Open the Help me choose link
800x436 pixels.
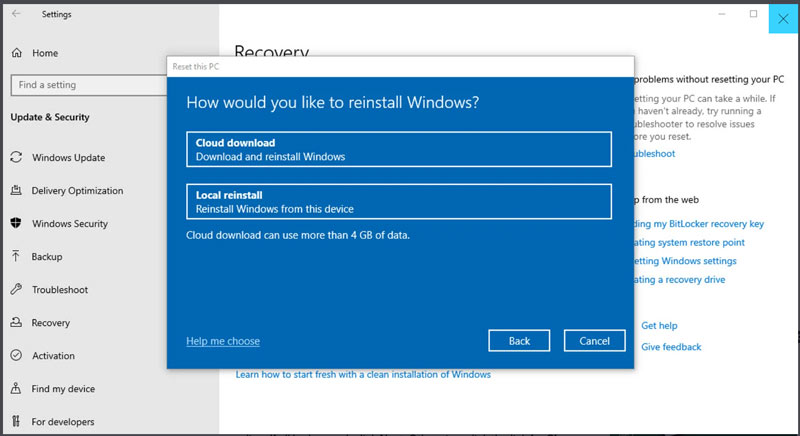[x=223, y=341]
